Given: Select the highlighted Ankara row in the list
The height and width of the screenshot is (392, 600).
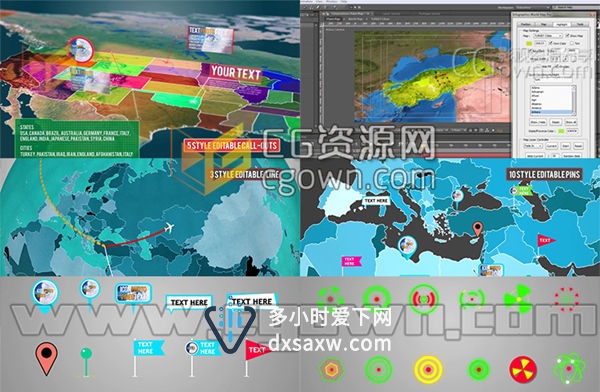Looking at the screenshot, I should 551,112.
